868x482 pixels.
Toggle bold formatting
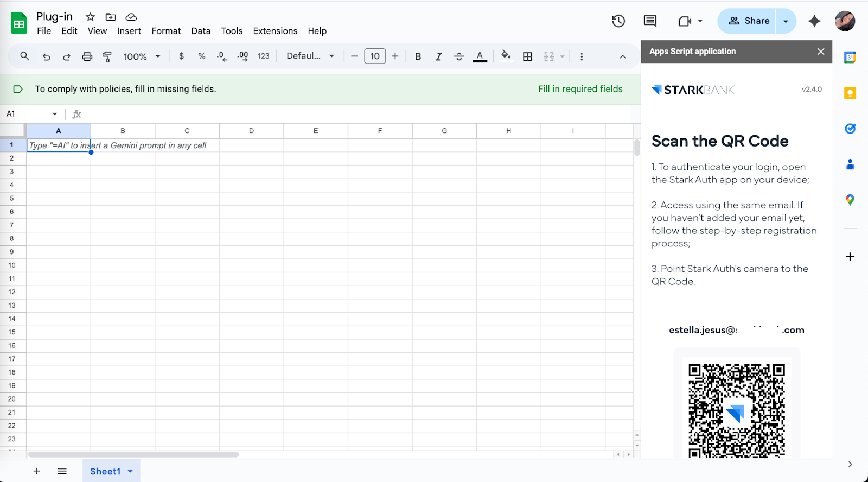pos(418,56)
